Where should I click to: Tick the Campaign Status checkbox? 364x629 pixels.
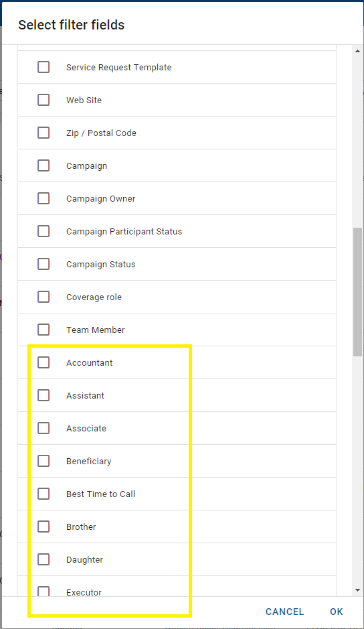tap(43, 264)
